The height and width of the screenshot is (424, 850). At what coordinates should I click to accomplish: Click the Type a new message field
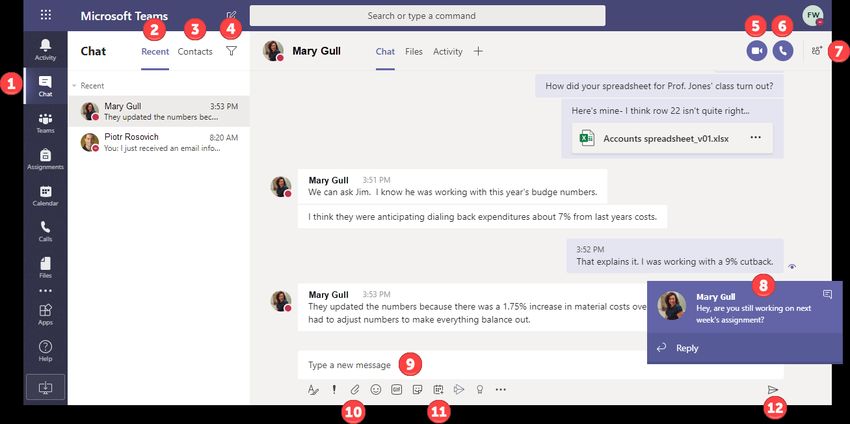(x=540, y=364)
